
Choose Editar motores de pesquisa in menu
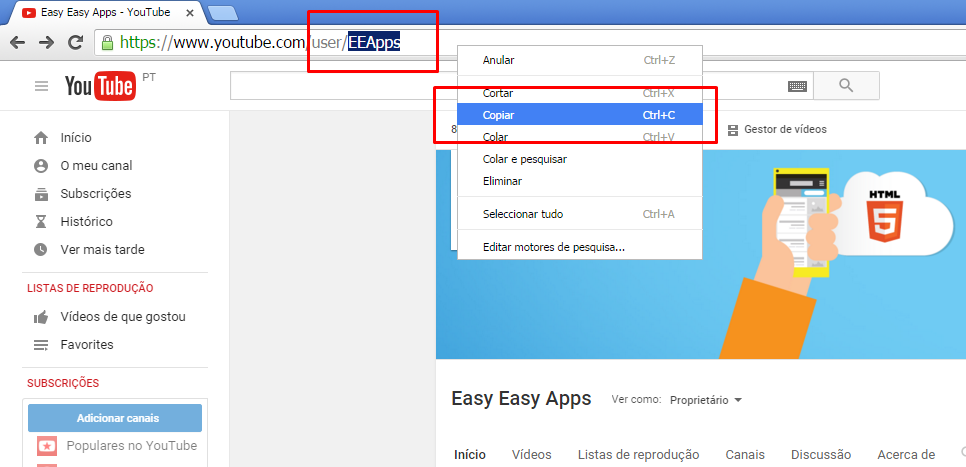(x=579, y=248)
